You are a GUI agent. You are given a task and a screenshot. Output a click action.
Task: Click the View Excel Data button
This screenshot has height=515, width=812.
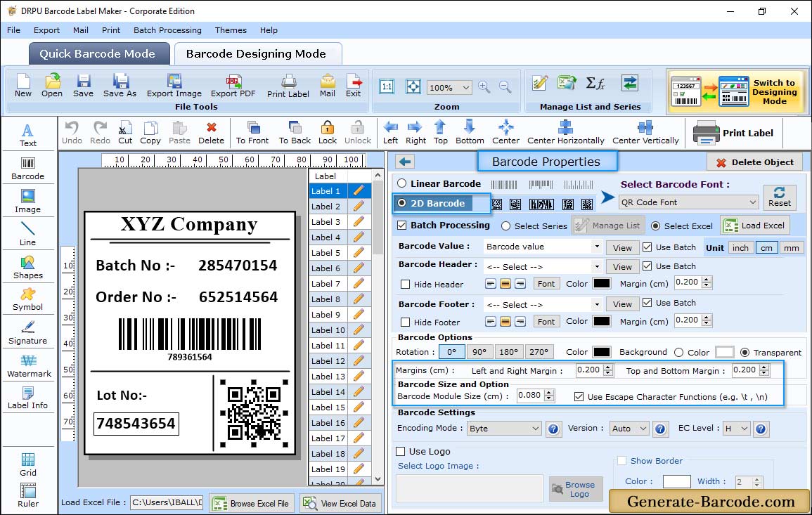[x=341, y=503]
